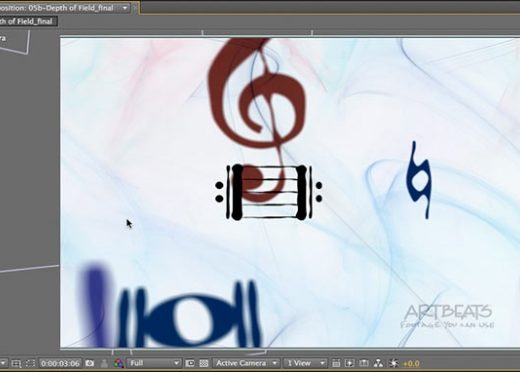Viewport: 520px width, 372px height.
Task: Toggle pixel aspect ratio correction icon
Action: pyautogui.click(x=336, y=363)
